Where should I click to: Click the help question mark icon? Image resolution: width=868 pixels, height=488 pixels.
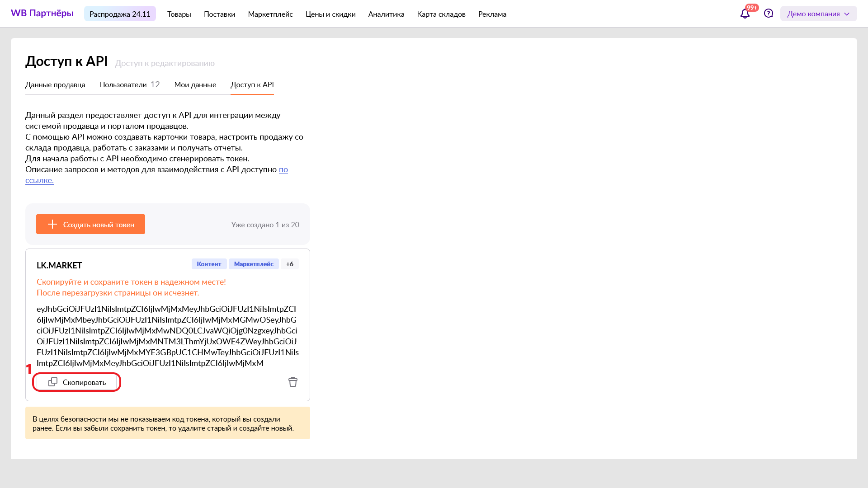pos(769,14)
